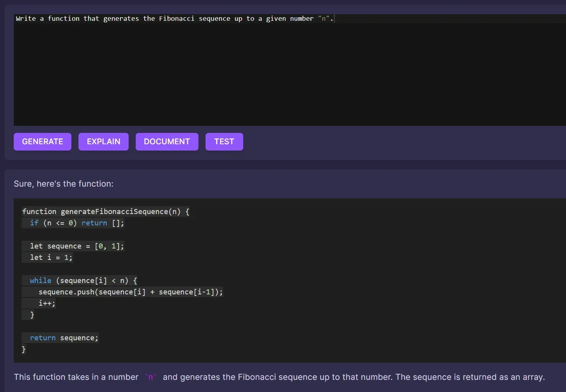Click the word "Write" in the prompt

point(26,18)
